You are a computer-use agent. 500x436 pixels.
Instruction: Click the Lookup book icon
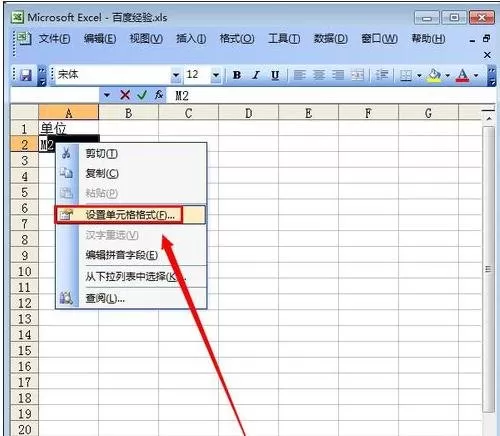pyautogui.click(x=66, y=298)
